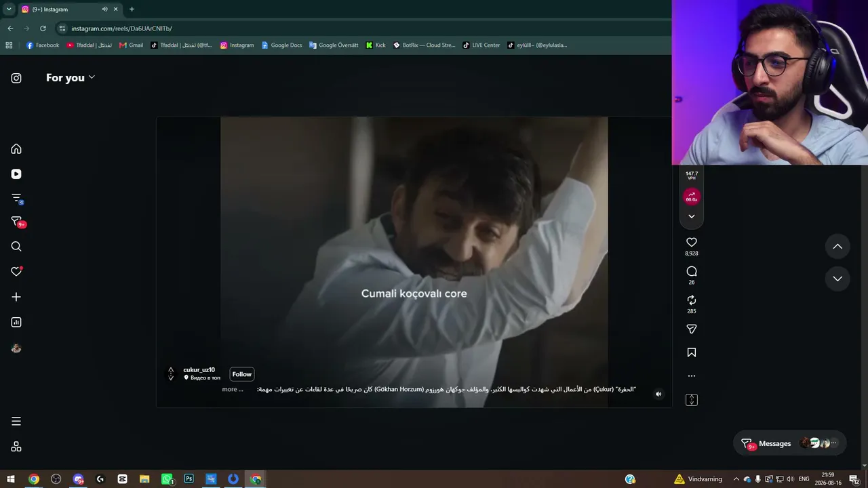
Task: Go to Home in Instagram sidebar
Action: [x=16, y=149]
